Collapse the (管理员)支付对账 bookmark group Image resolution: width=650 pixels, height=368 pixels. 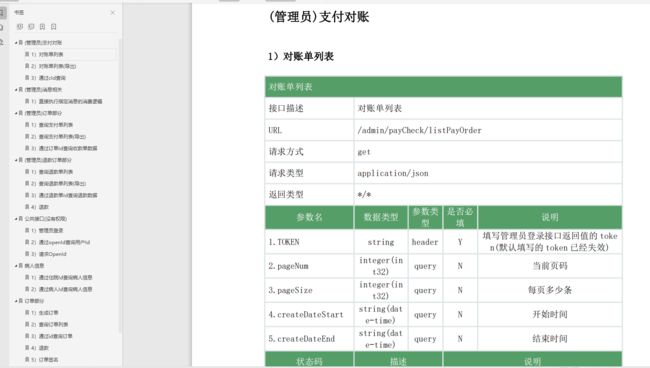point(16,43)
